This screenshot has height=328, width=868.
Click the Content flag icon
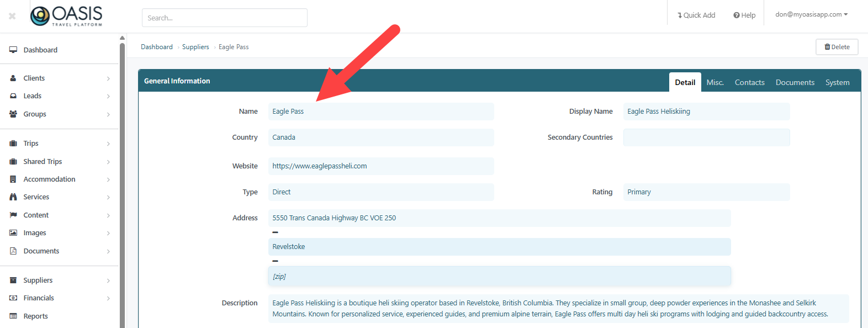point(13,215)
